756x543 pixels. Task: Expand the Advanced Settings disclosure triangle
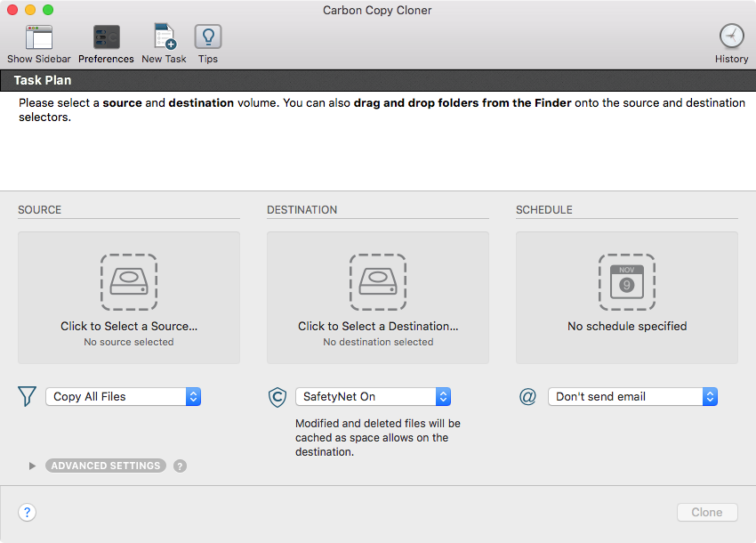tap(32, 466)
